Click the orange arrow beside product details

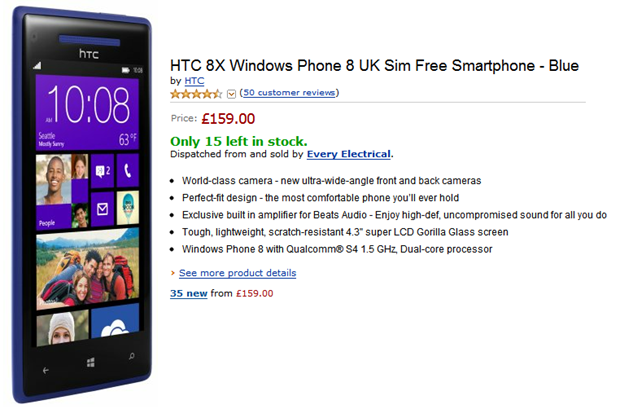point(173,273)
